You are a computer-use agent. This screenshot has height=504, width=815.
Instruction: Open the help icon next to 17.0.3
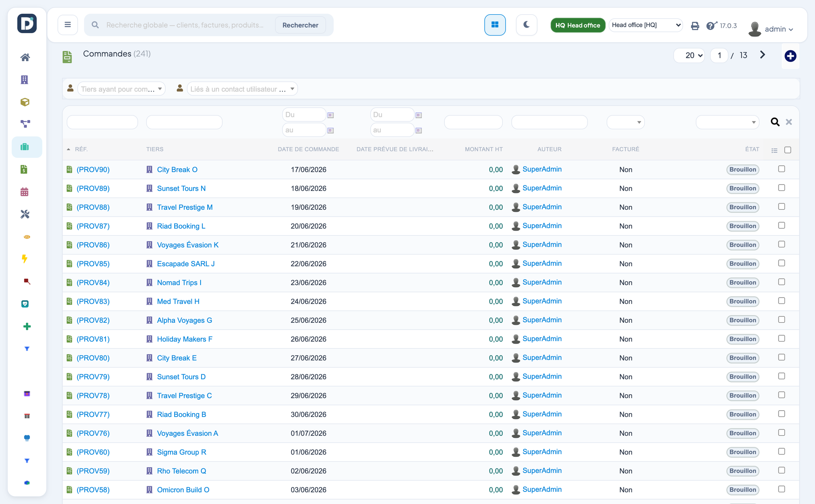711,26
